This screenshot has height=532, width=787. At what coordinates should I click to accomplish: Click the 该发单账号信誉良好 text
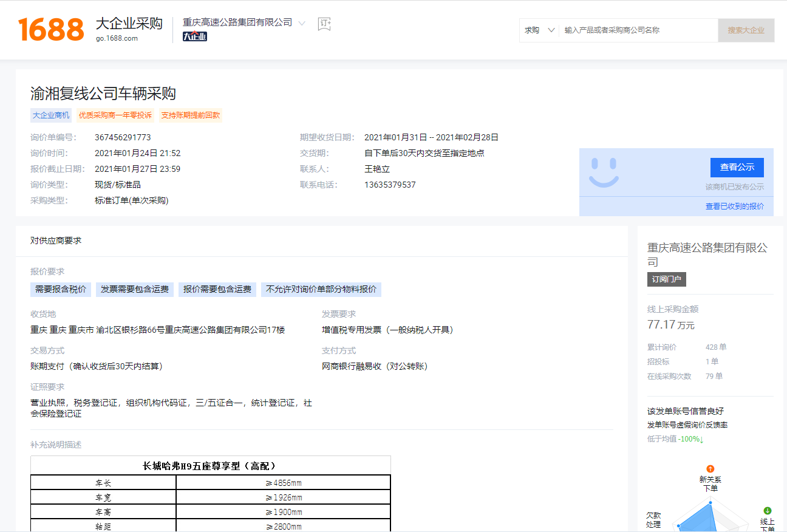(686, 411)
